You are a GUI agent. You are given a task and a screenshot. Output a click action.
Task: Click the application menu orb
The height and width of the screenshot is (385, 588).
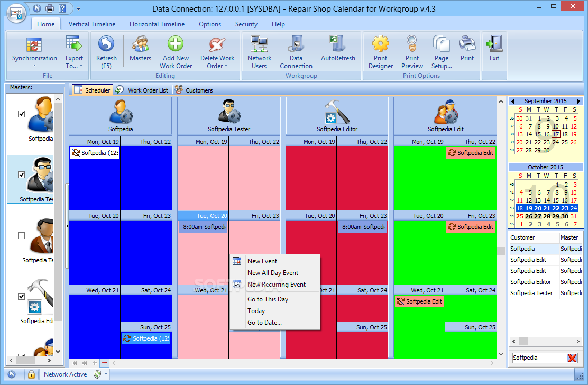click(16, 14)
